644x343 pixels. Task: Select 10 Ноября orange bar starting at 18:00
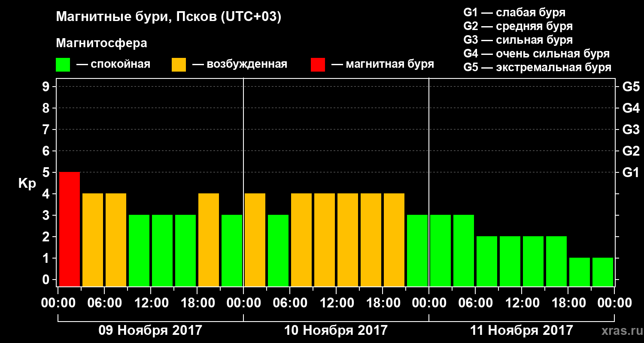click(394, 240)
